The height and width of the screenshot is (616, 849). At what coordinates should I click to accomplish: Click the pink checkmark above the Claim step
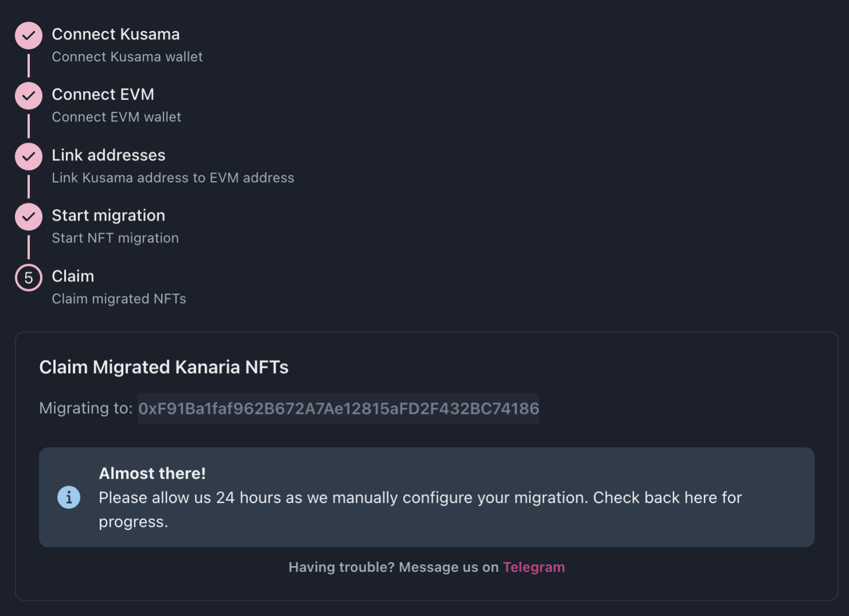tap(28, 217)
